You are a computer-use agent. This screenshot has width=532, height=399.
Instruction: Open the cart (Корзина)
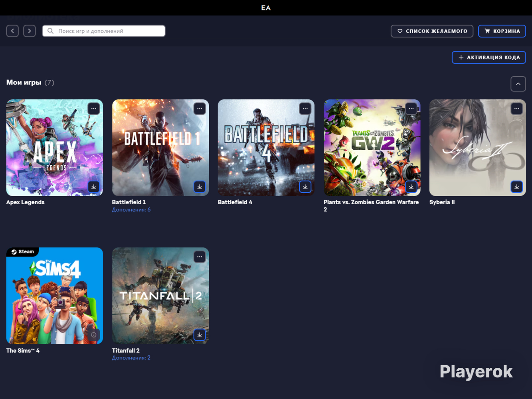pyautogui.click(x=502, y=31)
